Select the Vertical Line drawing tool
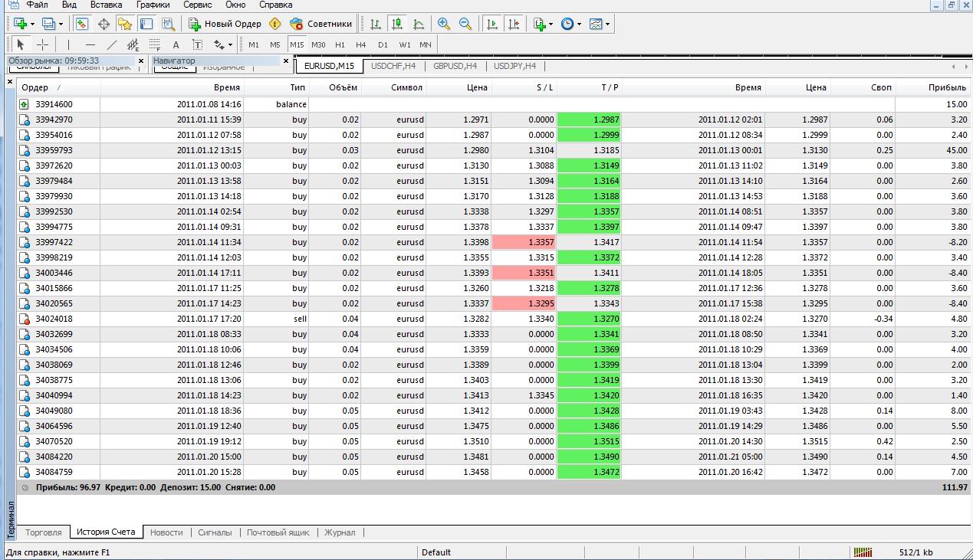Image resolution: width=973 pixels, height=560 pixels. [68, 44]
